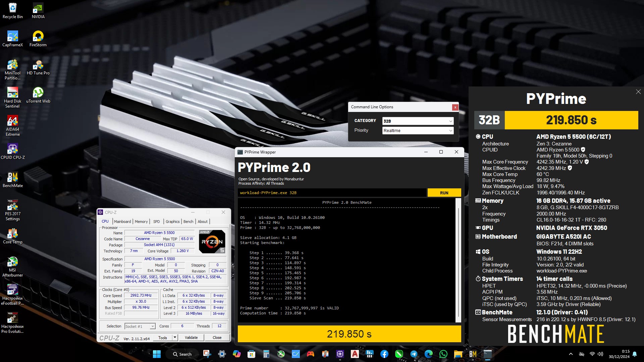644x362 pixels.
Task: Open Socket #1 selection dropdown in CPU-Z
Action: click(x=140, y=326)
